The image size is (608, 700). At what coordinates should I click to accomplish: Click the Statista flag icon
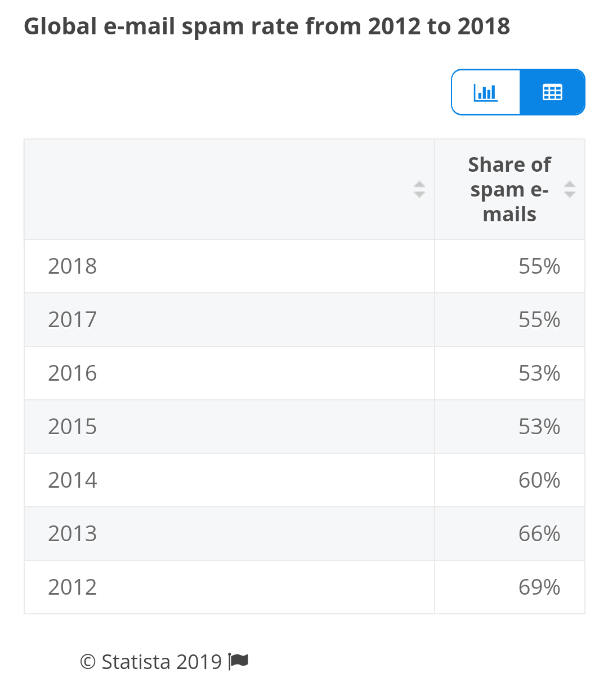point(239,661)
